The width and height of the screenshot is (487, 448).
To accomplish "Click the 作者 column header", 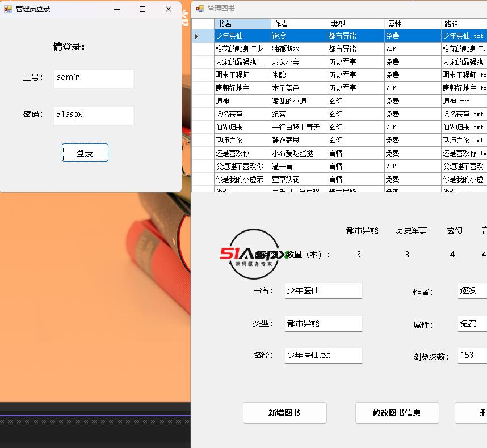I will pos(299,24).
